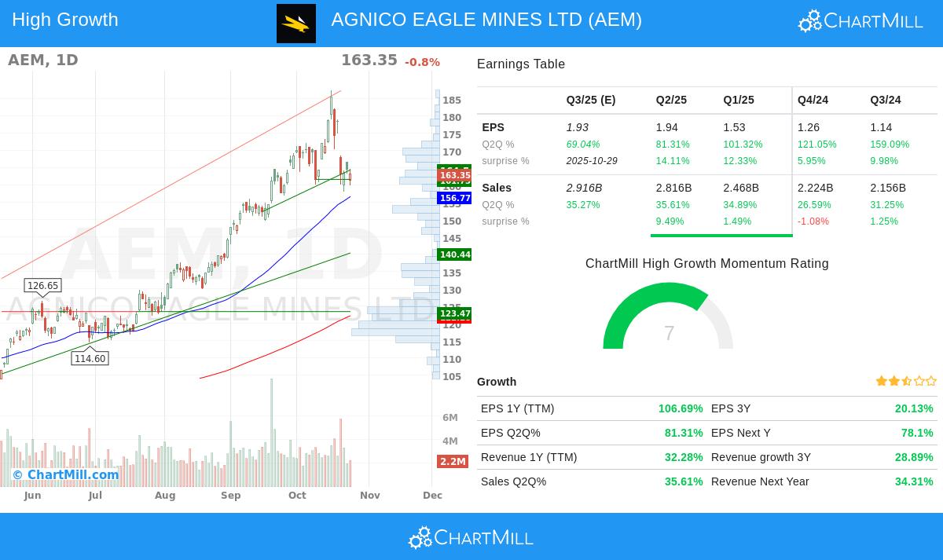
Task: Click the ChartMill logo in the footer
Action: (x=470, y=537)
